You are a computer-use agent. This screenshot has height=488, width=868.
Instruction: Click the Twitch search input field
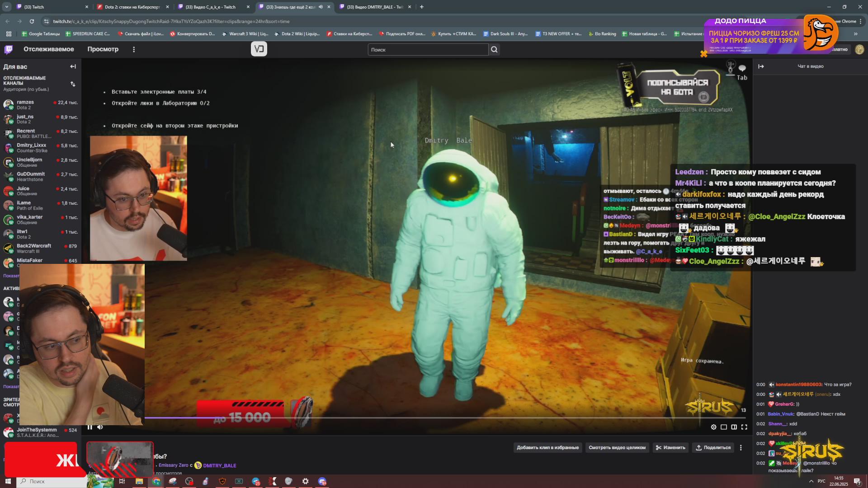pyautogui.click(x=428, y=50)
